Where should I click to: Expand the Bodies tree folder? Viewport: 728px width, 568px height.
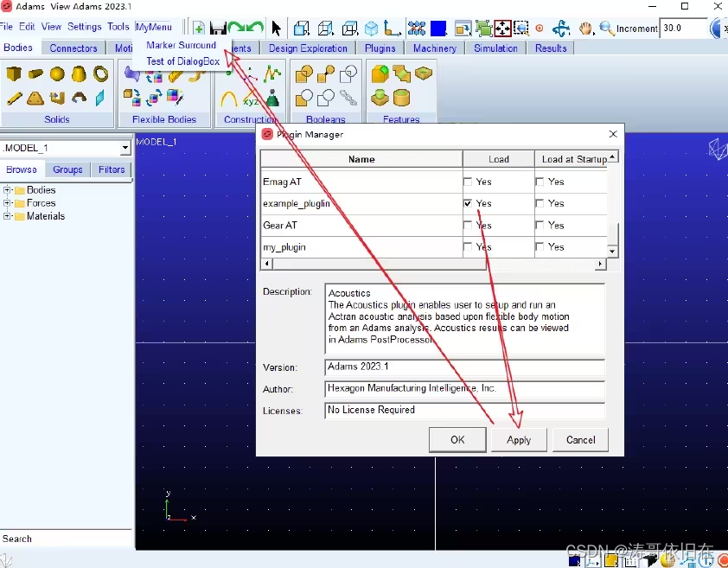(7, 189)
